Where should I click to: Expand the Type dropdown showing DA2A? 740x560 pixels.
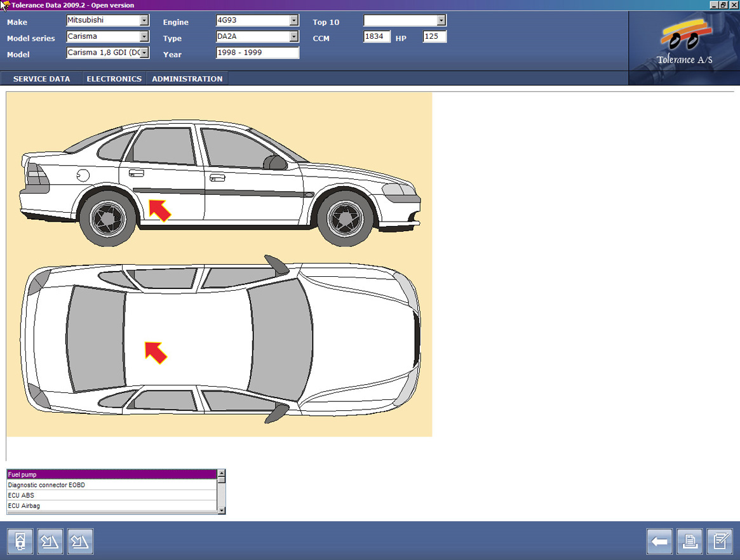[x=293, y=37]
